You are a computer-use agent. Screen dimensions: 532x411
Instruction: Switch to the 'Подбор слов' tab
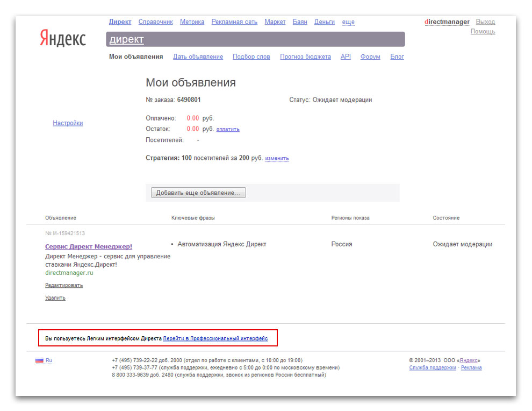coord(251,57)
